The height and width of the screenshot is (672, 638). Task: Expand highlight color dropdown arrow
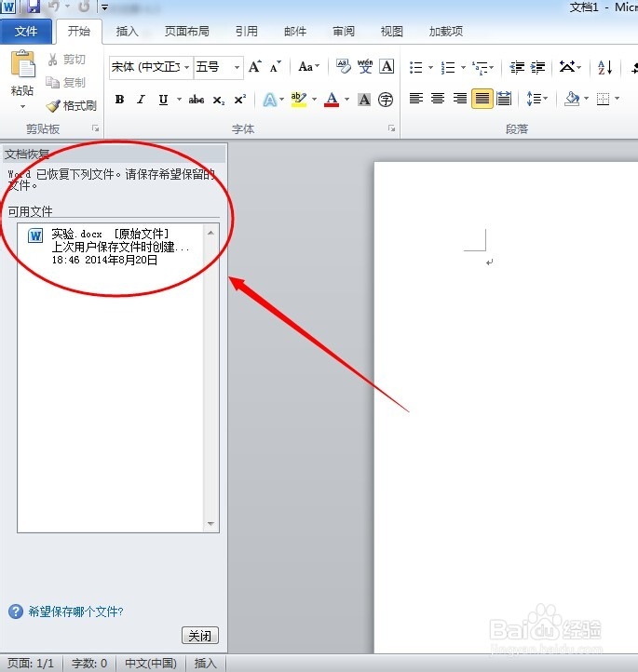[x=314, y=100]
